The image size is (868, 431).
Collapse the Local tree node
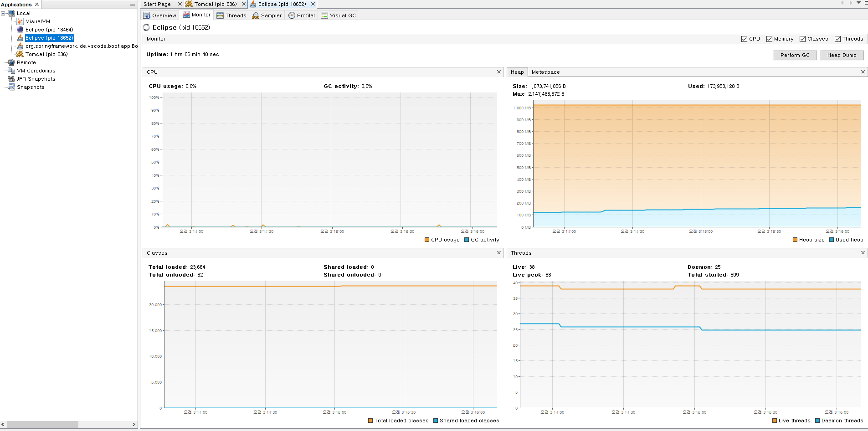(x=3, y=13)
